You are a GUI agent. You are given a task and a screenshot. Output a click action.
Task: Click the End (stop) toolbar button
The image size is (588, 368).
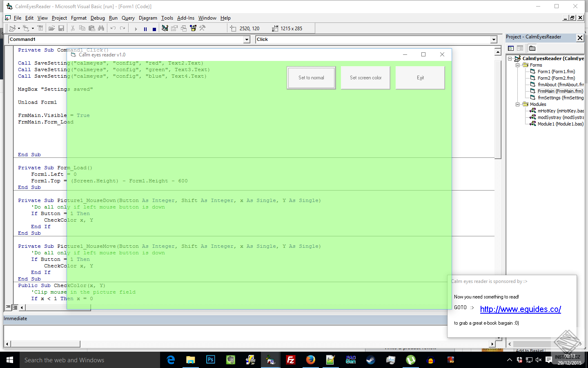pos(154,29)
